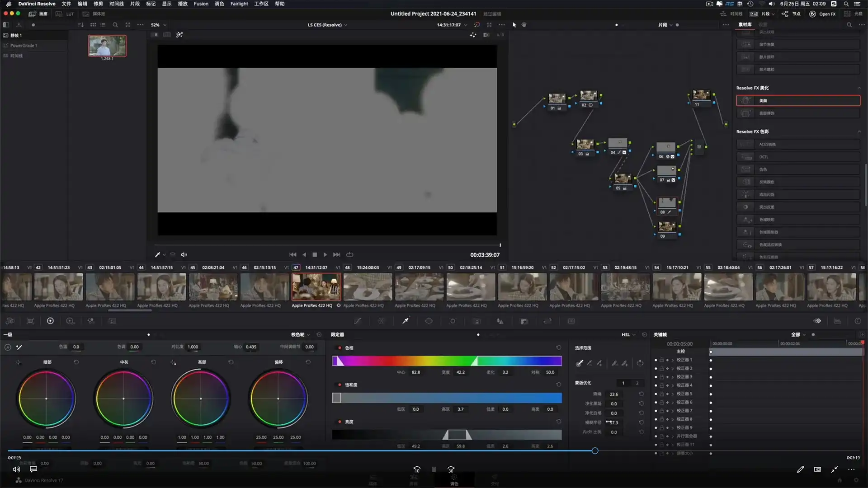Select the Qualifier eyedropper tool in the toolbar

[x=406, y=321]
